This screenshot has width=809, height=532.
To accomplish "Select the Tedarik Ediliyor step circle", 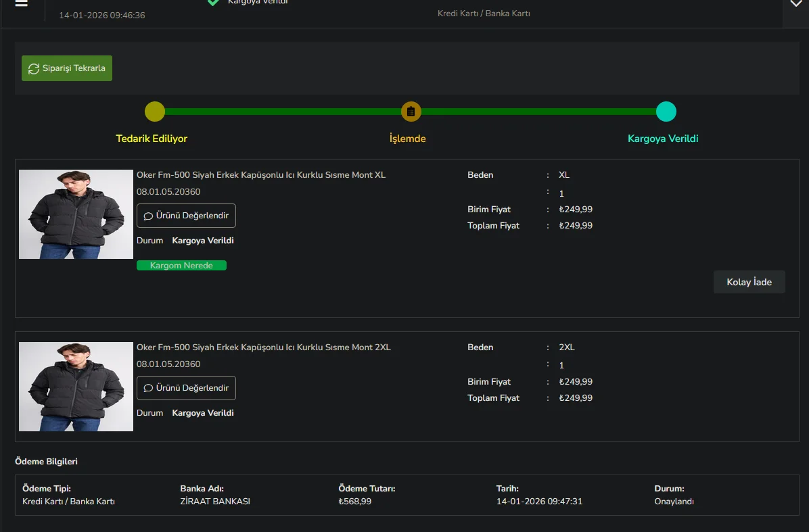I will coord(155,112).
